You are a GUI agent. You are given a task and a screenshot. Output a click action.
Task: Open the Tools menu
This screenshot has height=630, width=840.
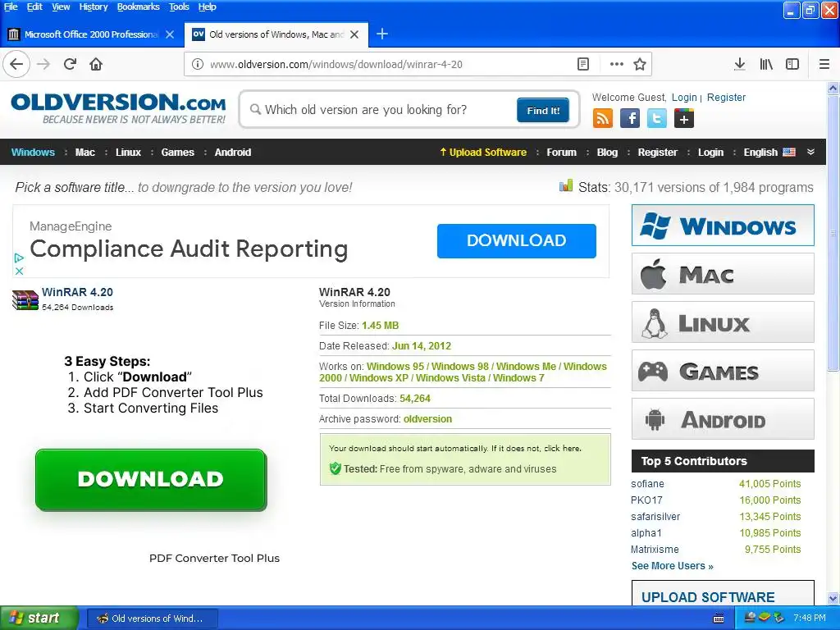pyautogui.click(x=179, y=7)
